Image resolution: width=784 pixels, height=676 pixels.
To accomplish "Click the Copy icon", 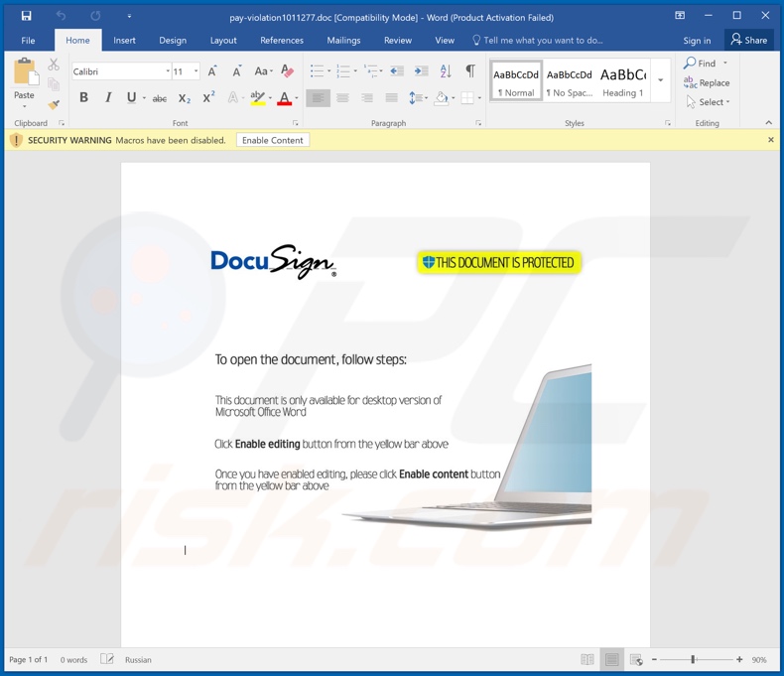I will (54, 84).
